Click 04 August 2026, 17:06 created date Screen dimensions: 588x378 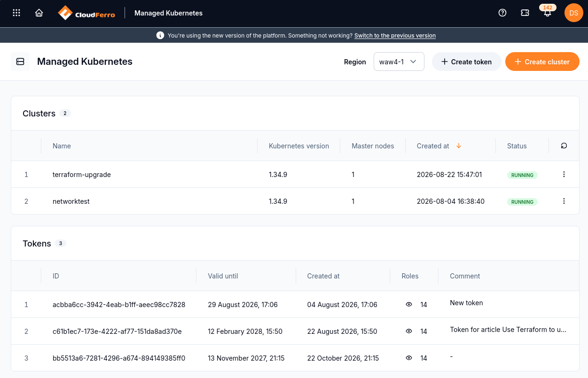pos(342,305)
